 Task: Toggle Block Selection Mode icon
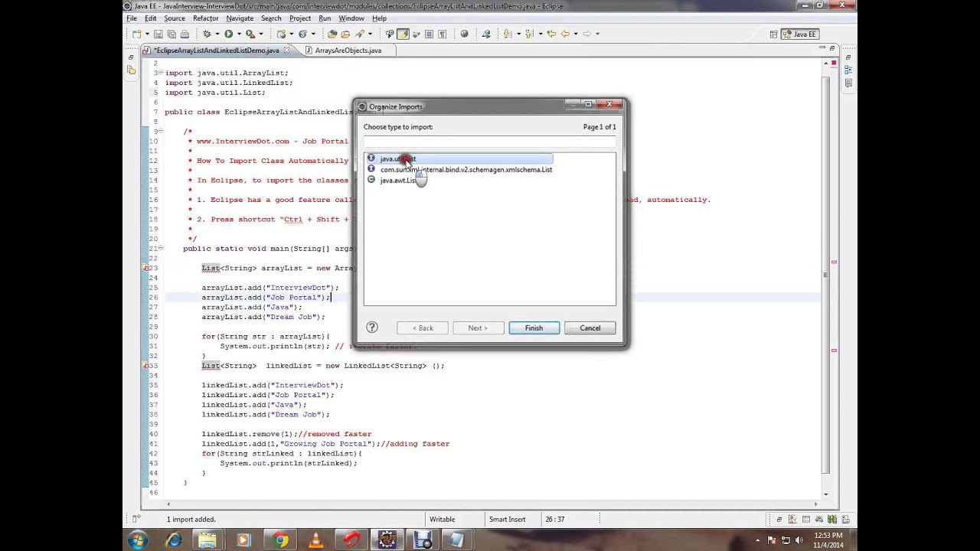point(429,34)
